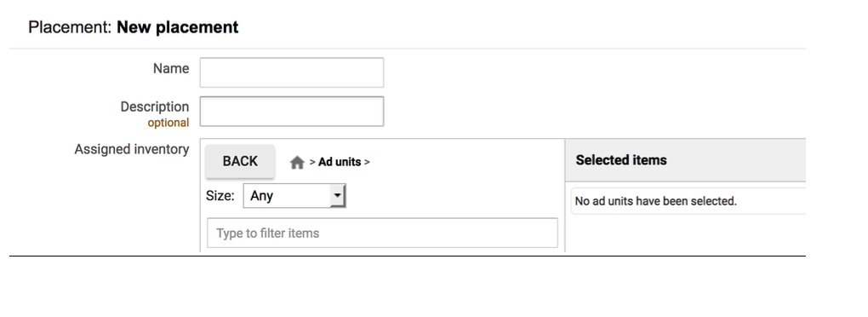Viewport: 868px width, 317px height.
Task: Click the bold New placement title
Action: [178, 27]
